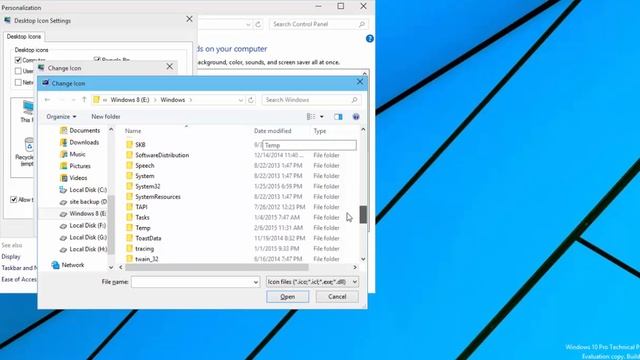
Task: Open Personalization help icon
Action: (370, 39)
